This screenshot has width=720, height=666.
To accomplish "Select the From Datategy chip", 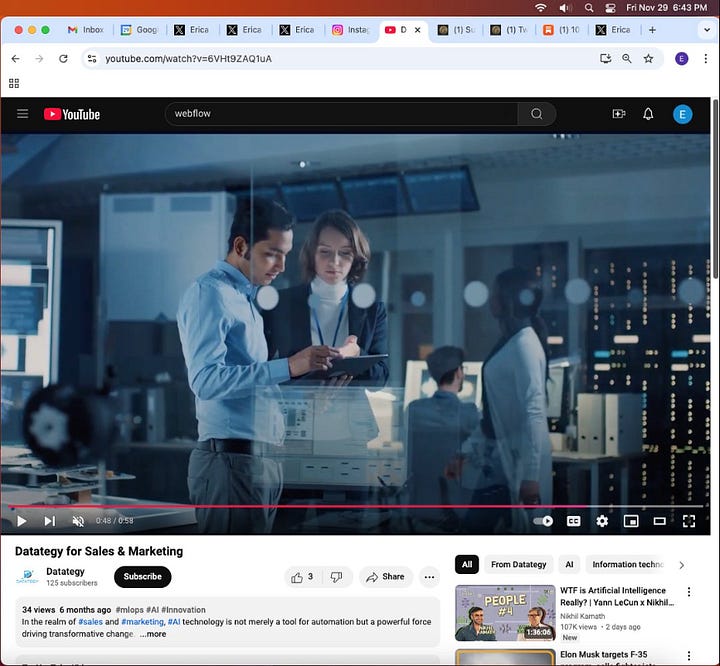I will tap(519, 564).
